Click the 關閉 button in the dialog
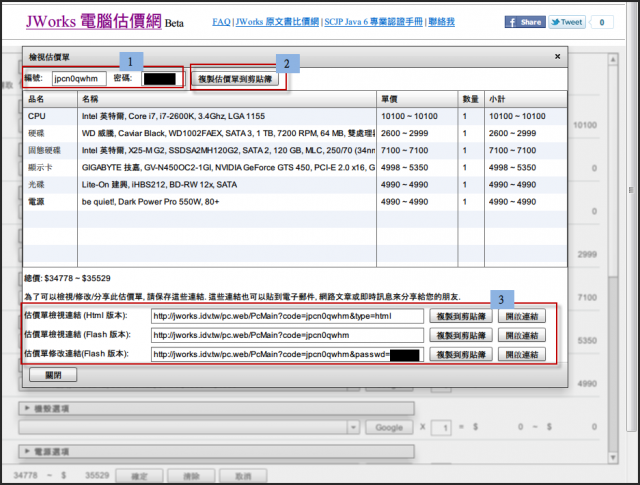 (53, 375)
